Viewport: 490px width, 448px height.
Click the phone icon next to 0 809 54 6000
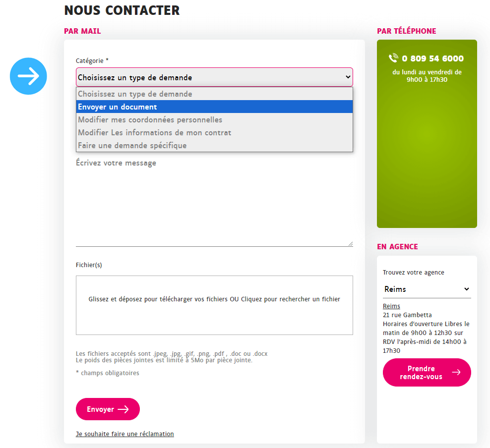point(393,58)
